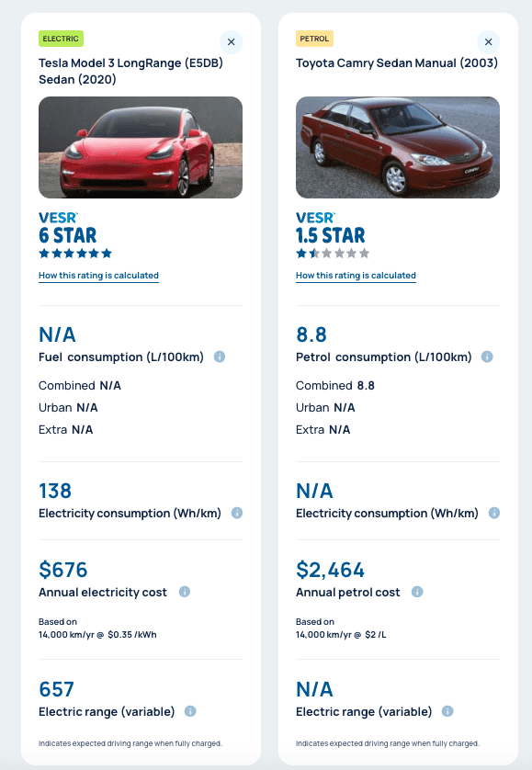532x770 pixels.
Task: Select the yellow PETROL badge
Action: tap(314, 39)
